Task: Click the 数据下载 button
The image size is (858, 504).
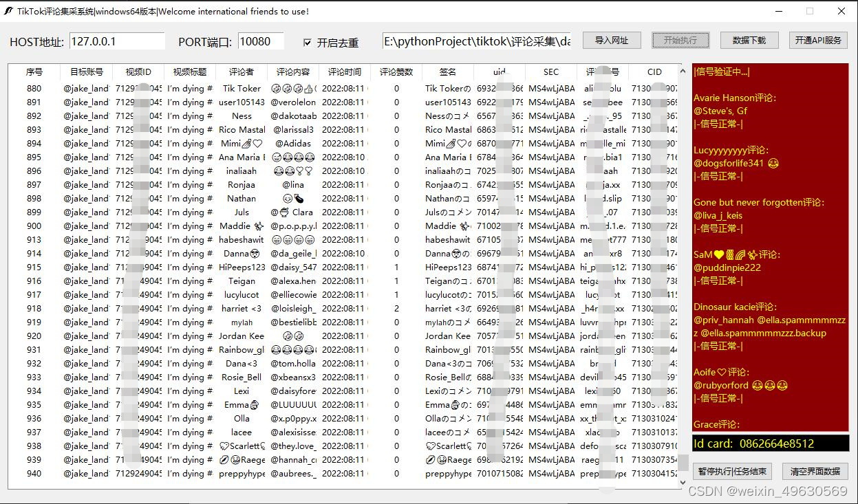Action: [749, 41]
